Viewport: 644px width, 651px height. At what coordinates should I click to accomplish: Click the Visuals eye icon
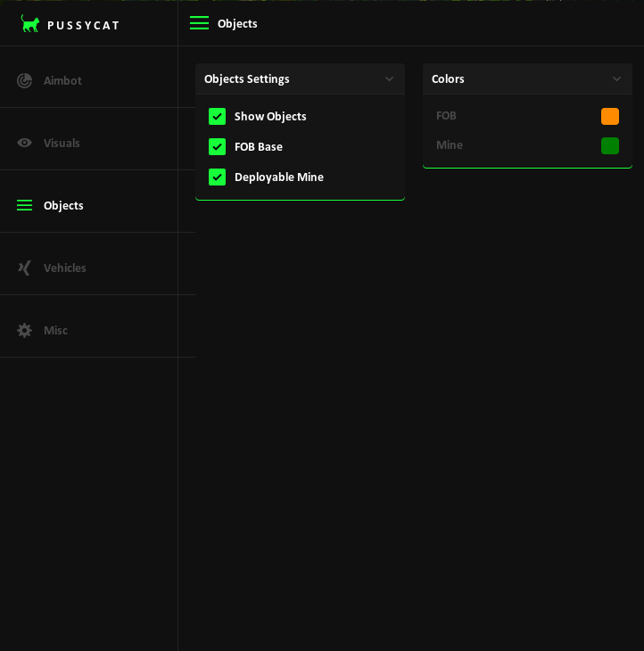coord(24,143)
